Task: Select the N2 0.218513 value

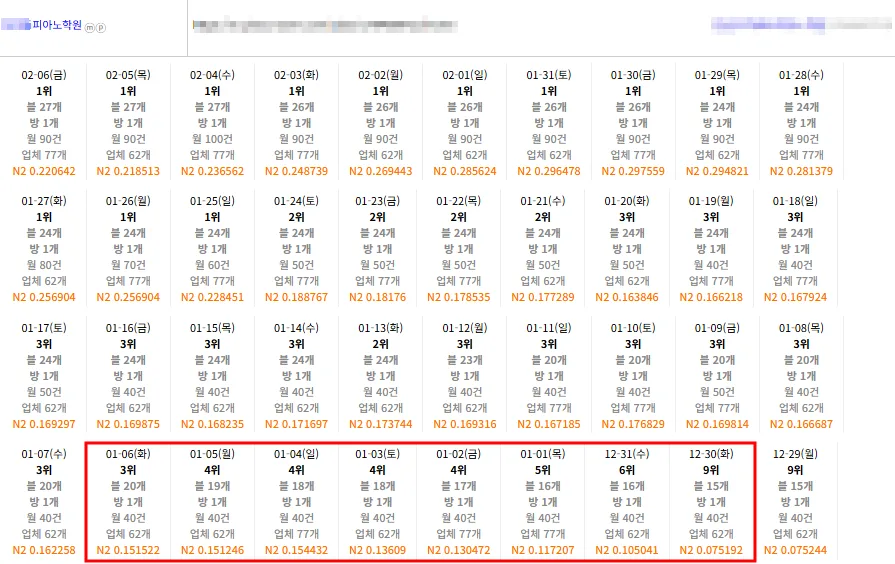Action: point(128,171)
